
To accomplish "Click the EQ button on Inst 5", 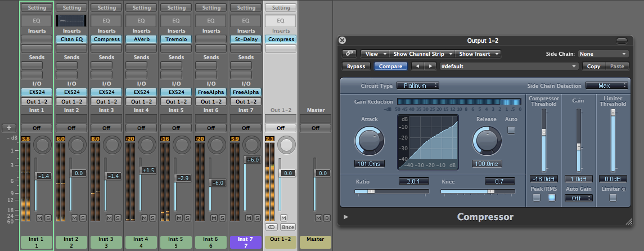I will point(176,20).
